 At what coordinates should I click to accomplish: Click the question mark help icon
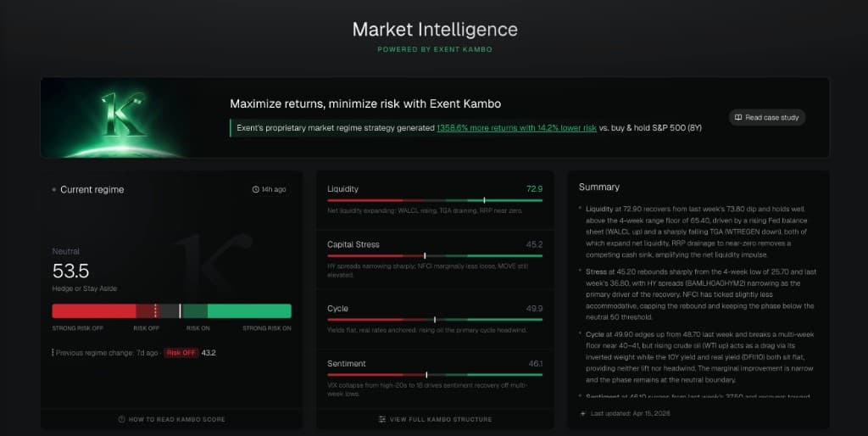click(122, 419)
